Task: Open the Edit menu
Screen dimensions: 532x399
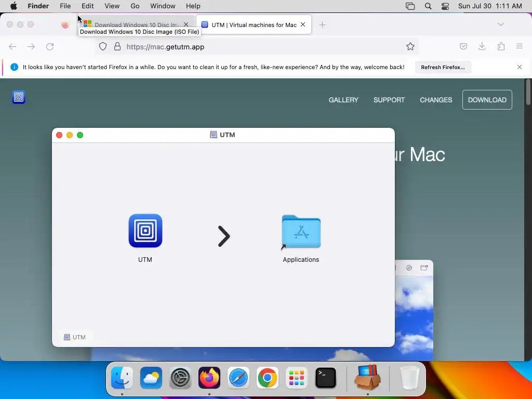Action: pyautogui.click(x=87, y=6)
